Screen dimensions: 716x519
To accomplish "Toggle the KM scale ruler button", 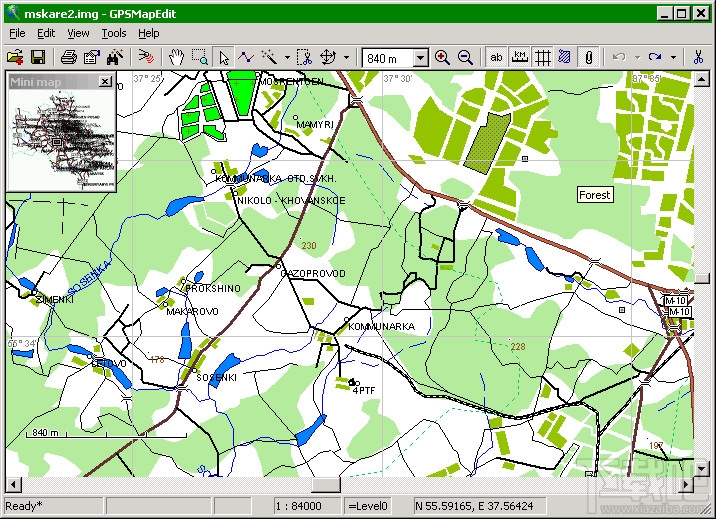I will 519,58.
